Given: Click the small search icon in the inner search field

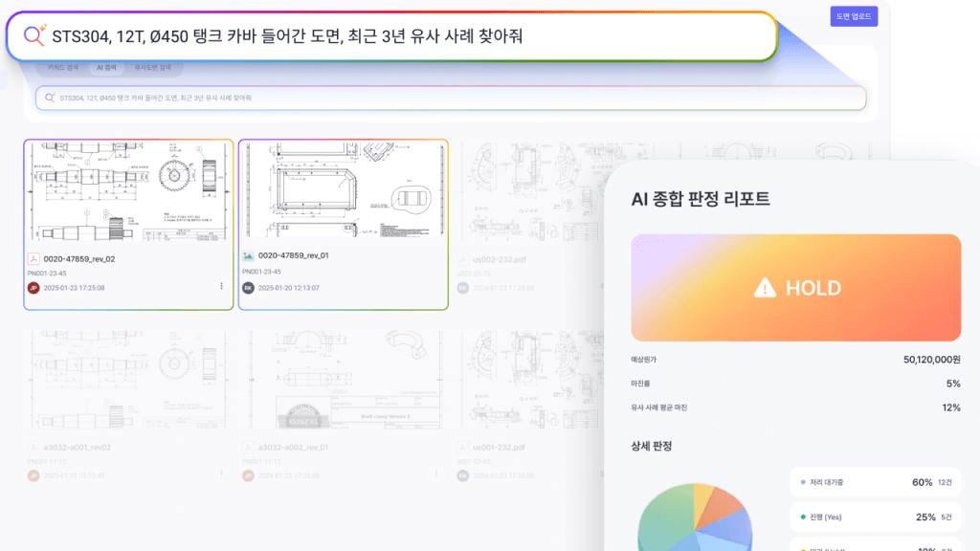Looking at the screenshot, I should (x=49, y=98).
